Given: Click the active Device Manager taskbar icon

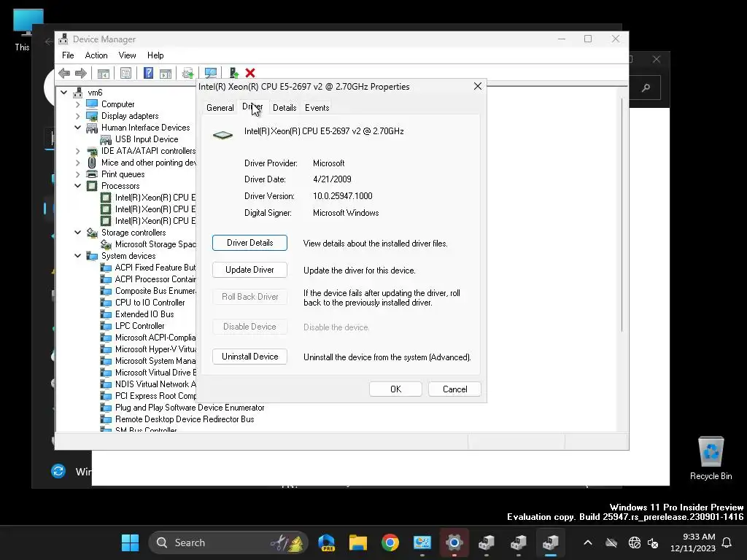Looking at the screenshot, I should click(550, 542).
